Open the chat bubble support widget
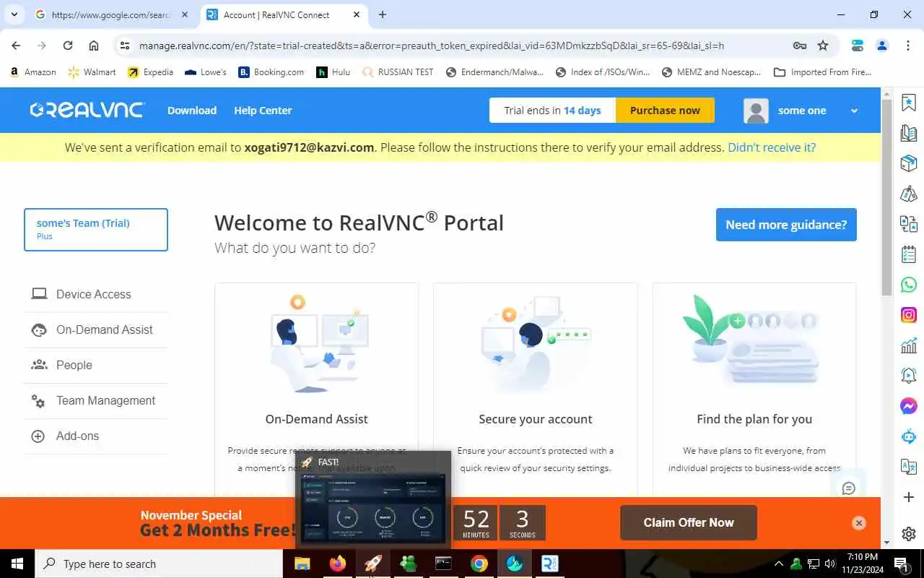Image resolution: width=924 pixels, height=578 pixels. click(849, 488)
